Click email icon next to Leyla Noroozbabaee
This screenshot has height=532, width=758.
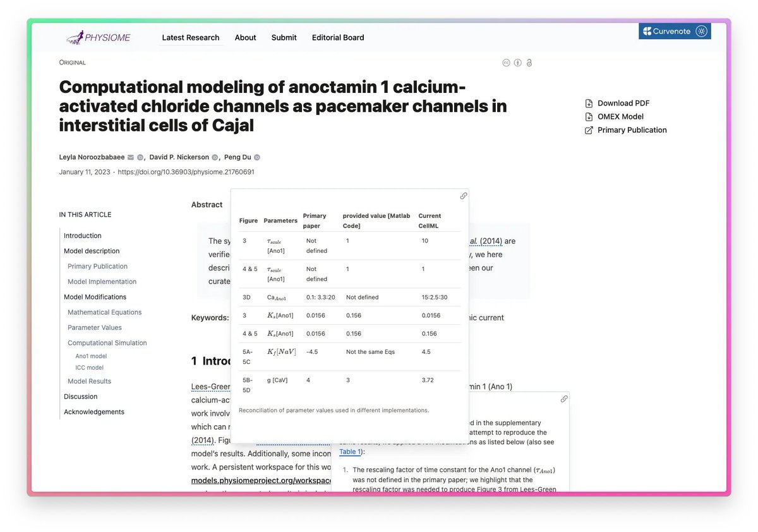pyautogui.click(x=131, y=157)
